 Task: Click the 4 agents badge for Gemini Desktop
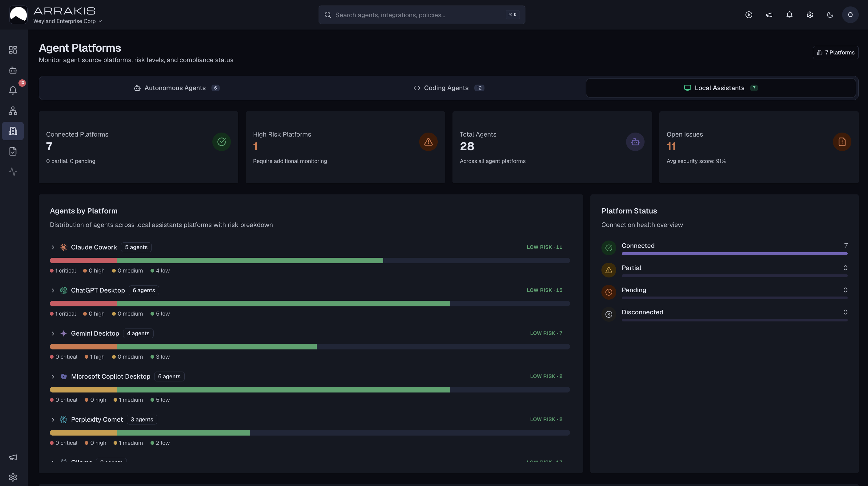(138, 333)
